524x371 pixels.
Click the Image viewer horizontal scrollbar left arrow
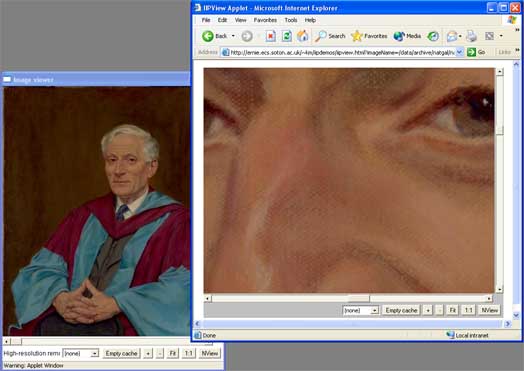click(6, 341)
